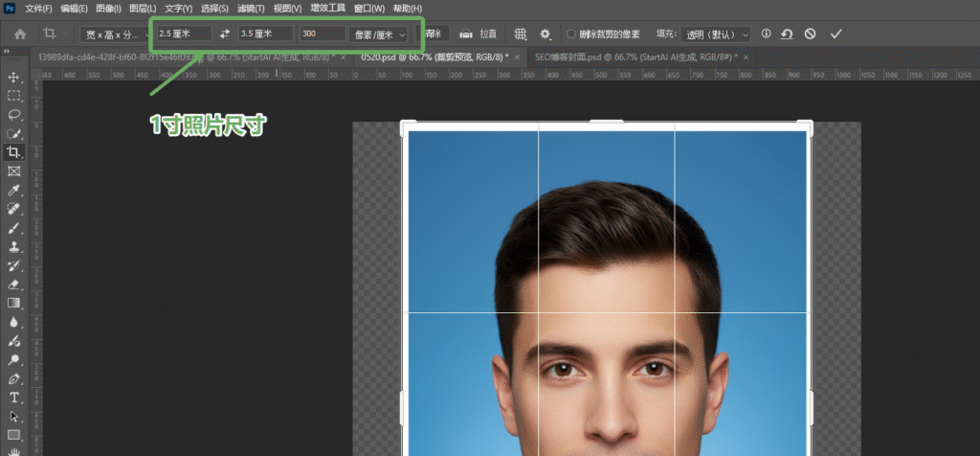980x456 pixels.
Task: Open additional crop settings gear
Action: (545, 34)
